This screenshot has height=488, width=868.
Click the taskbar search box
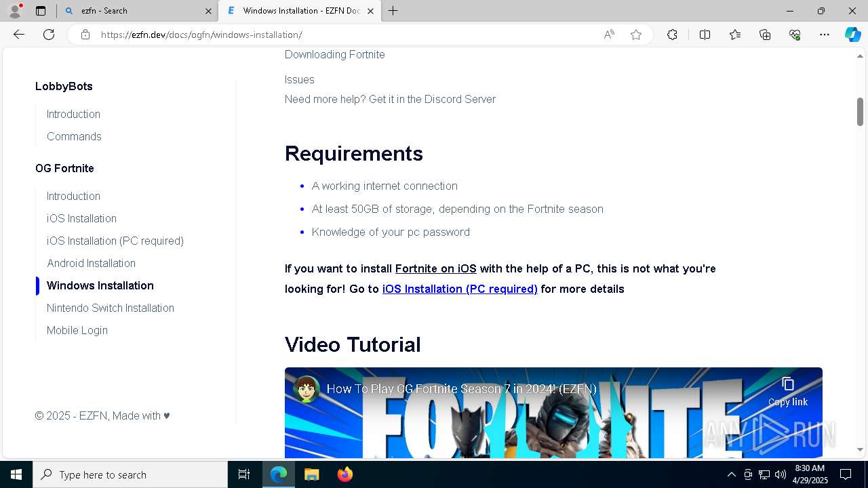coord(130,474)
